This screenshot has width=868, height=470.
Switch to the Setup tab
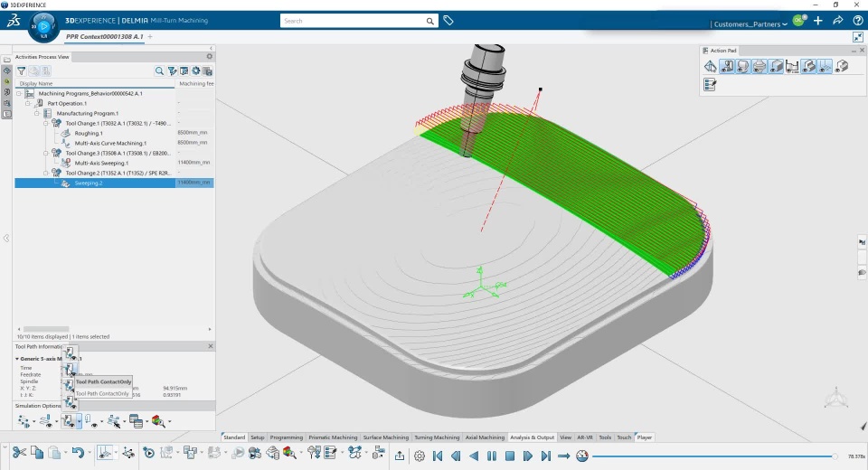[x=258, y=437]
